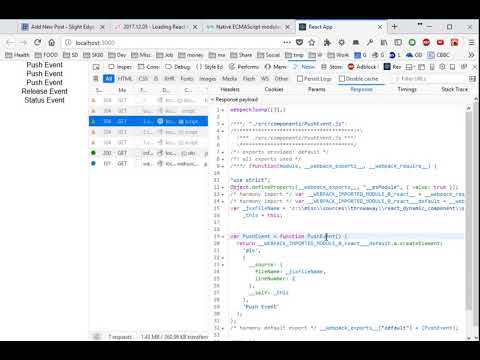Open the Performance devtools panel
Viewport: 480px width, 360px height.
244,67
